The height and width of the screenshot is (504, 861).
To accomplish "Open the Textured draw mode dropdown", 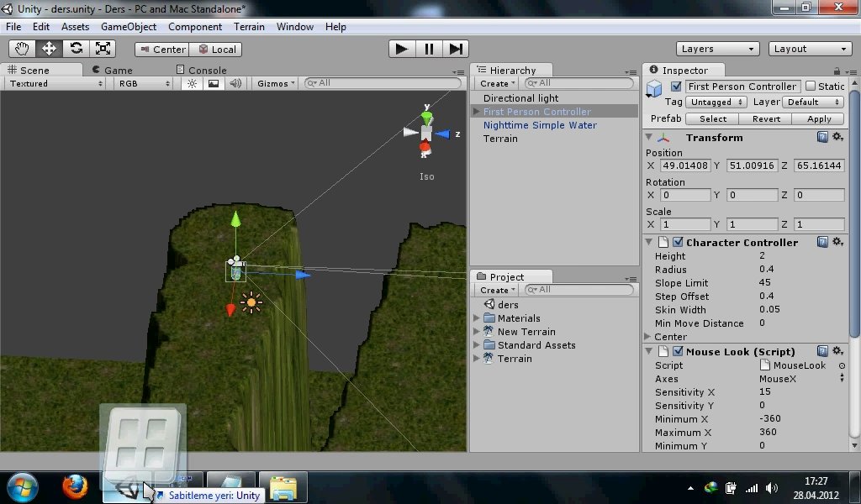I will click(x=55, y=83).
